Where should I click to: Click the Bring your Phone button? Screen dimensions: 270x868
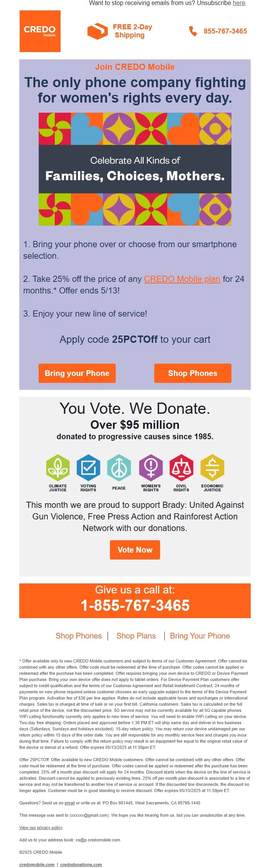coord(77,373)
